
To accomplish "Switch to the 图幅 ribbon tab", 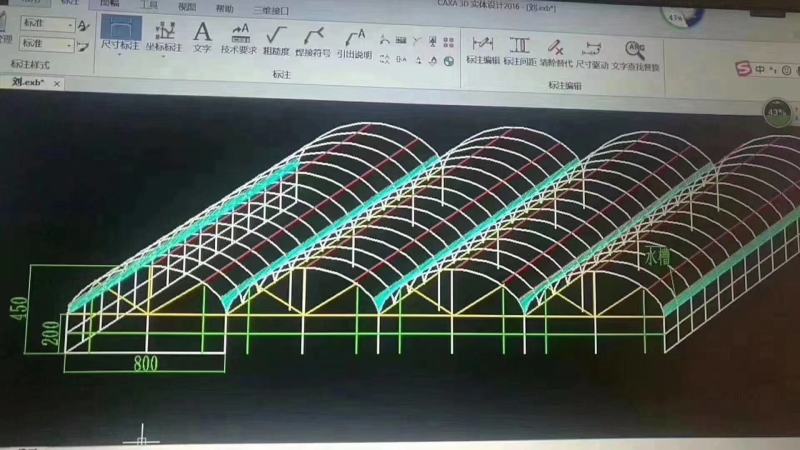I will 109,4.
